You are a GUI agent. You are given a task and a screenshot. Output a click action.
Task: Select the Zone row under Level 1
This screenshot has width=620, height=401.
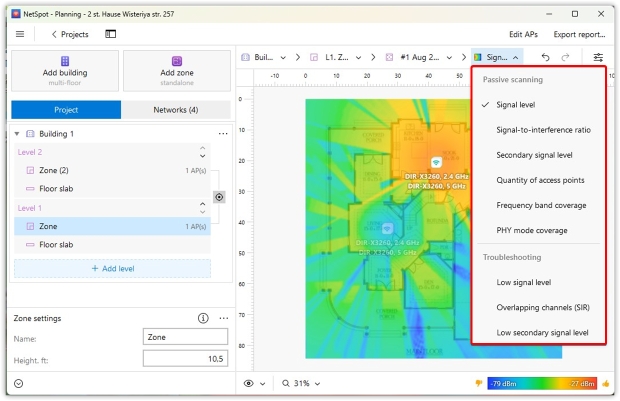(112, 226)
